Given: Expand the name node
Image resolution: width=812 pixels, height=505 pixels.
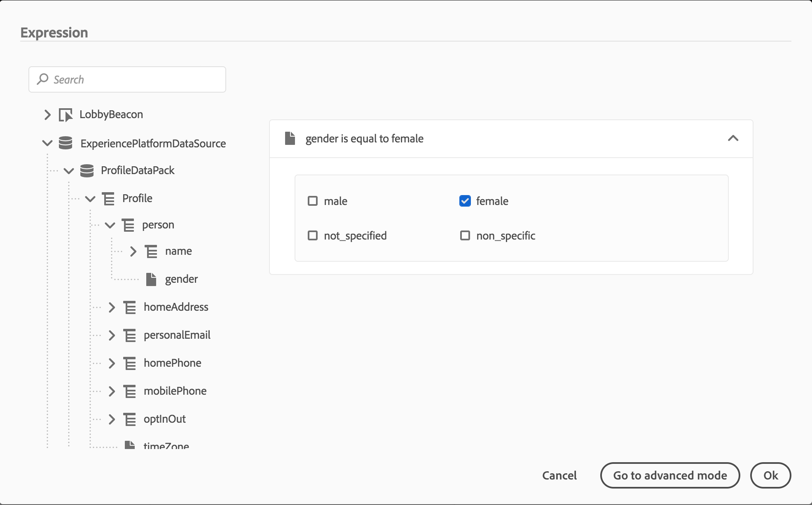Looking at the screenshot, I should pos(133,251).
